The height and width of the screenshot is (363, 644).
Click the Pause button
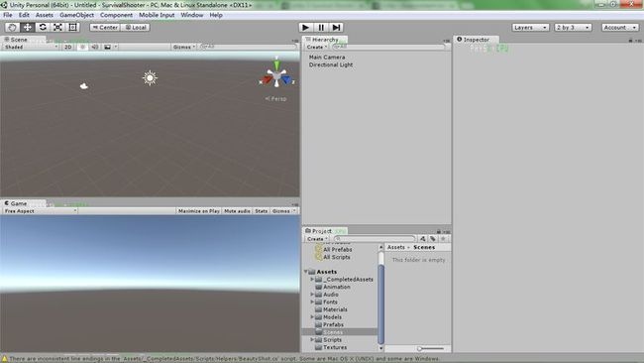pyautogui.click(x=321, y=28)
